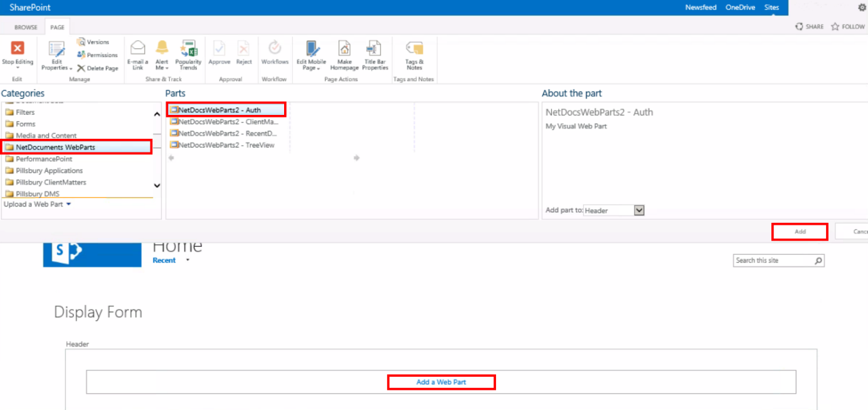Click Delete Page in the ribbon
Image resolution: width=868 pixels, height=410 pixels.
(97, 68)
